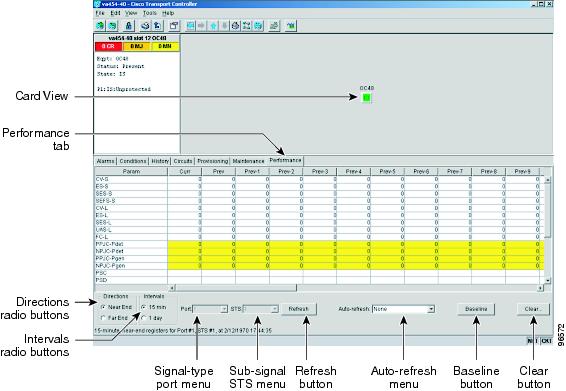Choose the 1 day interval radio button
The image size is (566, 391).
point(144,318)
